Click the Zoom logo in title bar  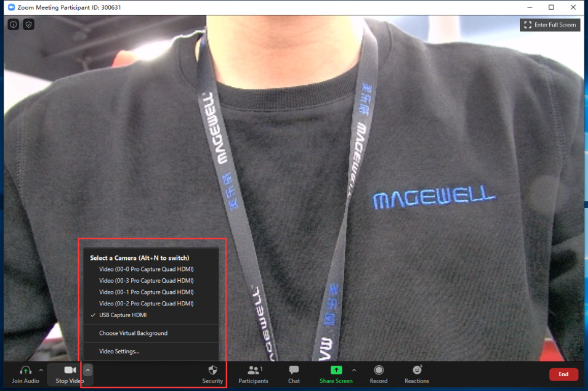pyautogui.click(x=11, y=7)
